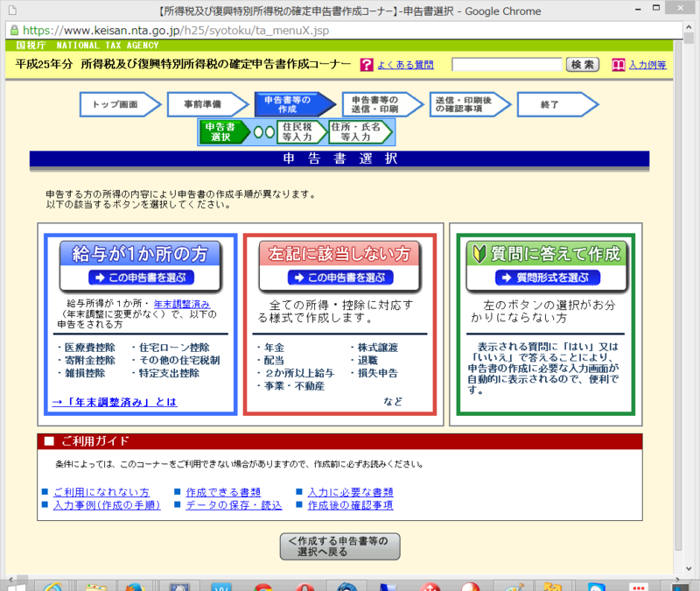Click the 作成する申告書等の選択へ戻る button
This screenshot has height=591, width=700.
(339, 546)
